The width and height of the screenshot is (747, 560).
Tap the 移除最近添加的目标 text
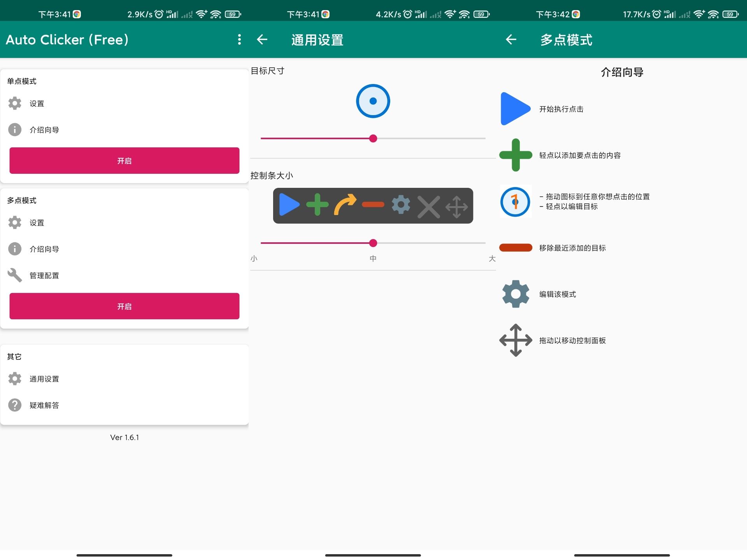pos(573,248)
